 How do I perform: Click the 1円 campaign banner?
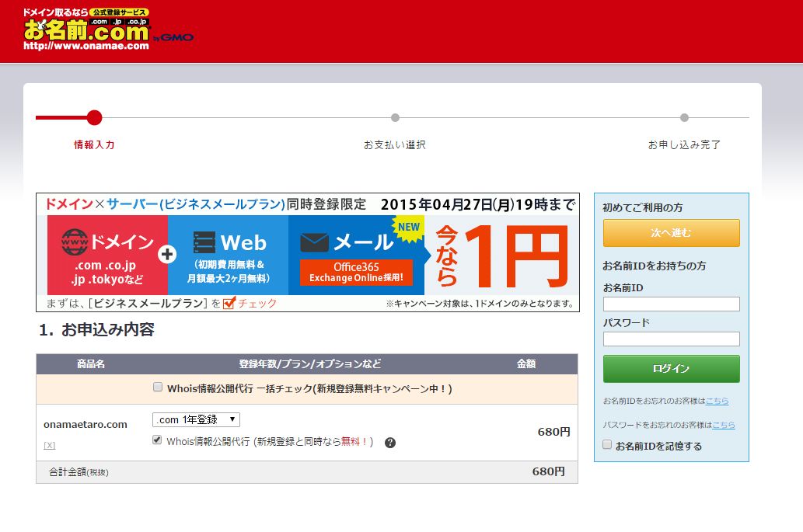pyautogui.click(x=308, y=252)
